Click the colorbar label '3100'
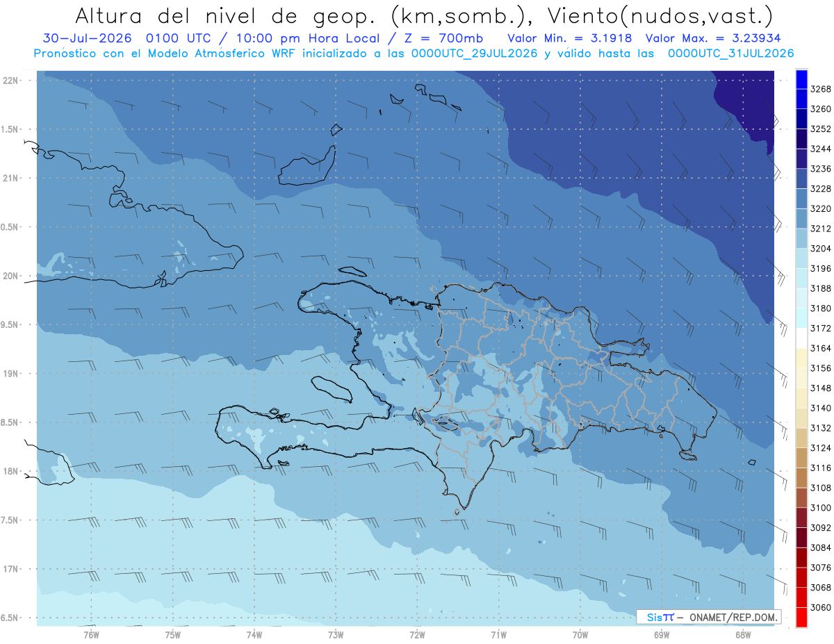This screenshot has height=644, width=834. [x=821, y=507]
